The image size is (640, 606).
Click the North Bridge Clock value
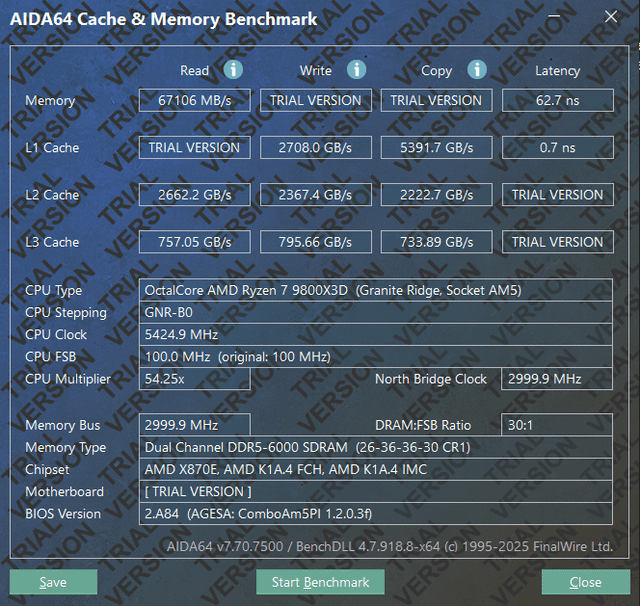point(557,379)
